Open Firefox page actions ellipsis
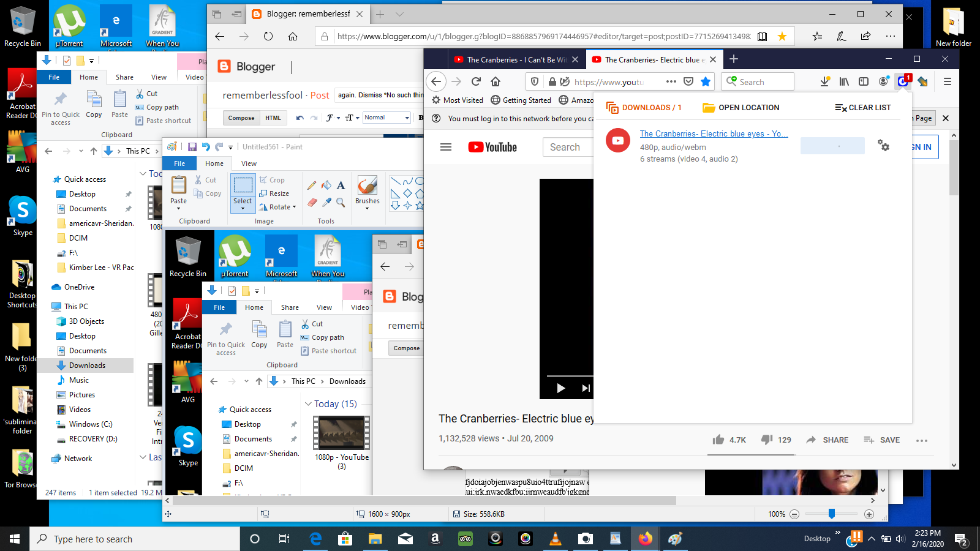 coord(671,81)
